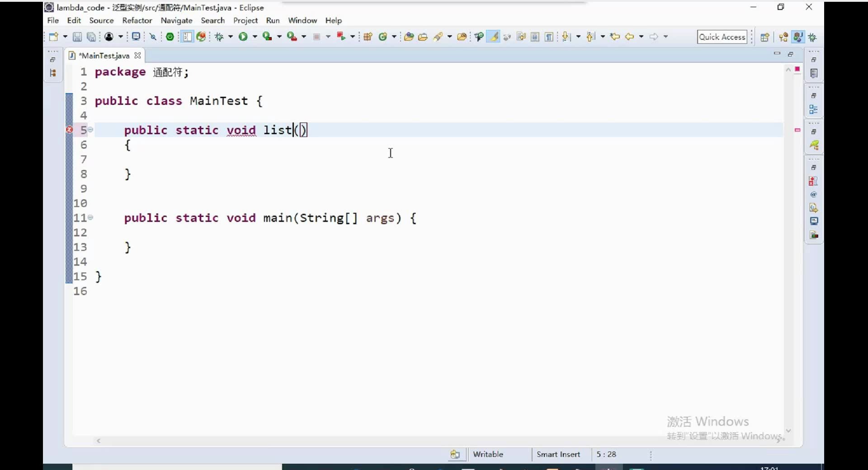The height and width of the screenshot is (470, 868).
Task: Click the Search flashlight icon
Action: (x=438, y=37)
